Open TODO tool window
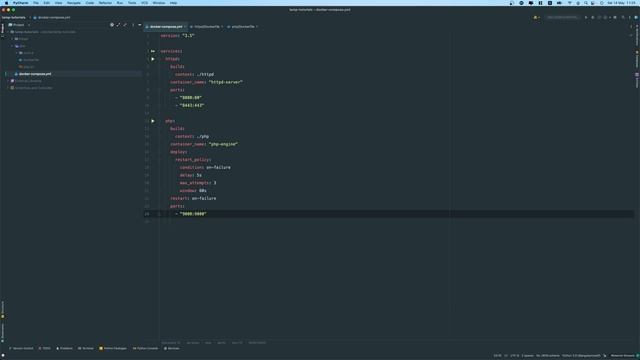 [x=44, y=348]
